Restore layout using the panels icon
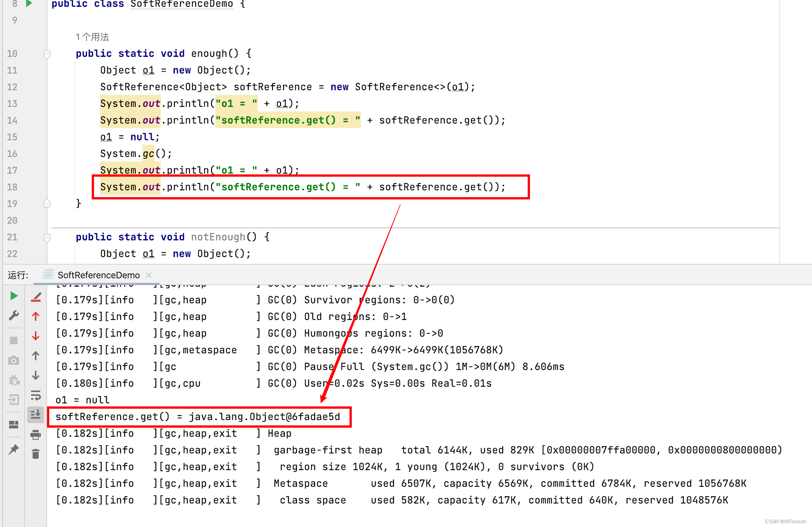This screenshot has width=812, height=527. point(14,424)
